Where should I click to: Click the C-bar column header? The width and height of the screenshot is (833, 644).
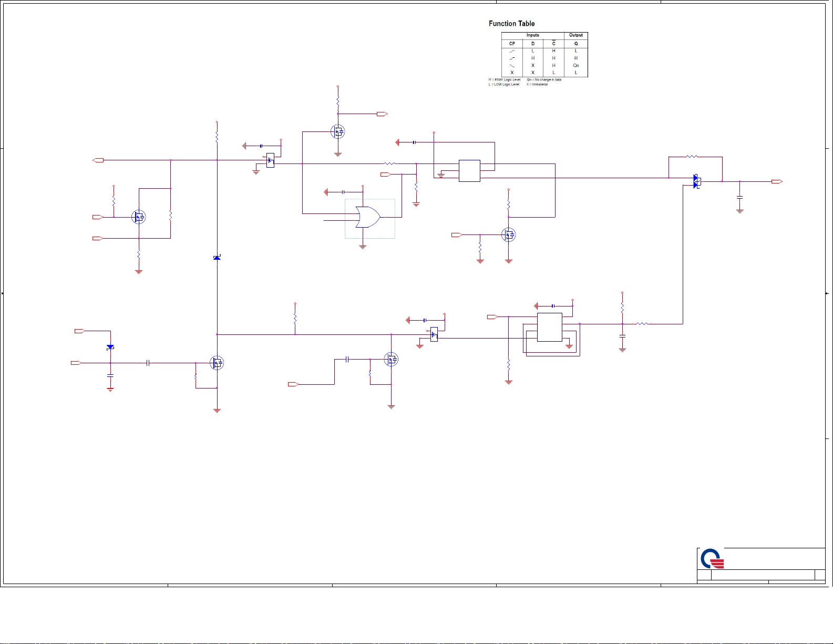(553, 43)
